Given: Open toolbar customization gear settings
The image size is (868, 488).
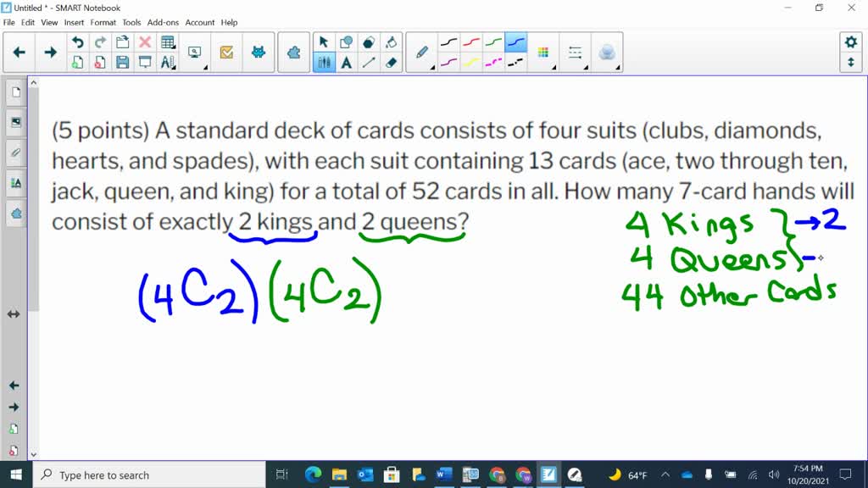Looking at the screenshot, I should [x=851, y=42].
